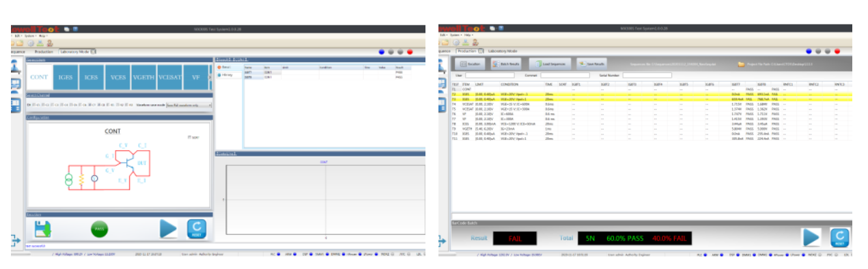Select the IGES test item tile
868x269 pixels.
(x=66, y=77)
